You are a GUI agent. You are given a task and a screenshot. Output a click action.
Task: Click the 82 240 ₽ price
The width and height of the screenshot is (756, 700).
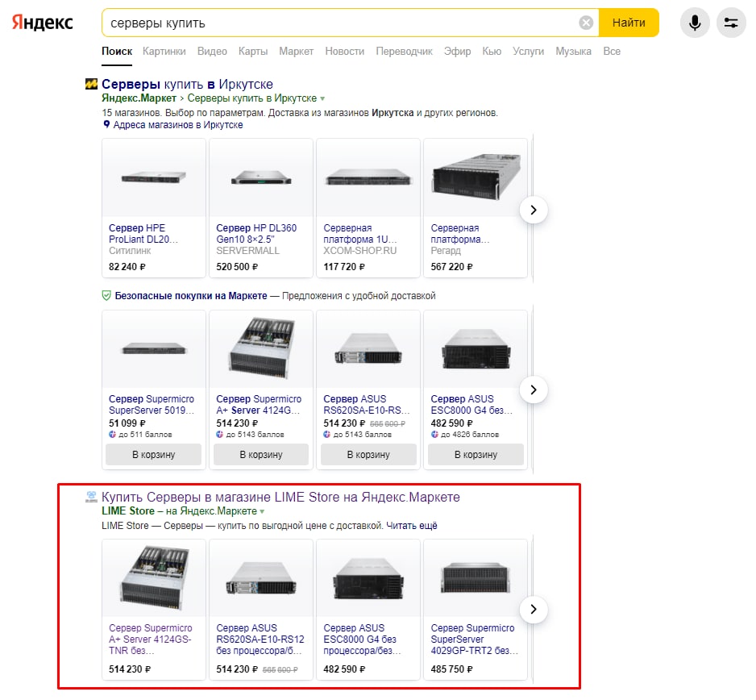[x=127, y=267]
